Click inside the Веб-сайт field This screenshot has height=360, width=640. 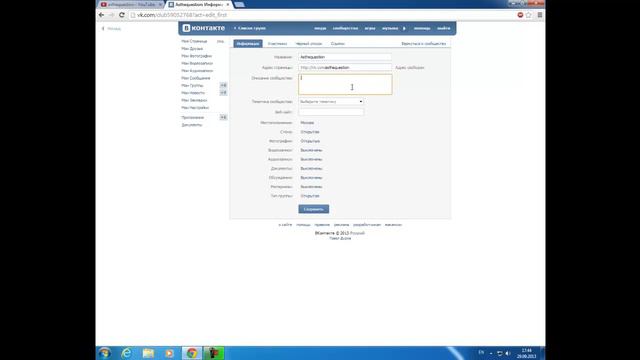click(331, 112)
